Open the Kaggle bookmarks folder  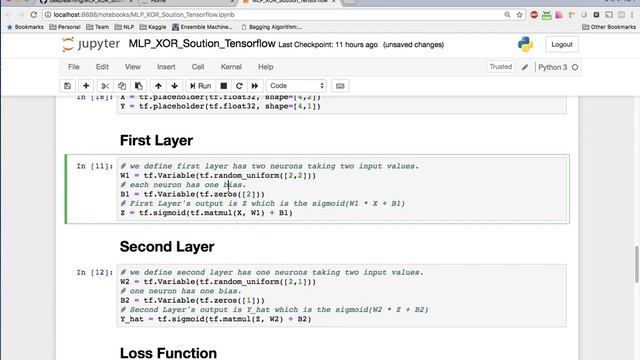click(153, 27)
